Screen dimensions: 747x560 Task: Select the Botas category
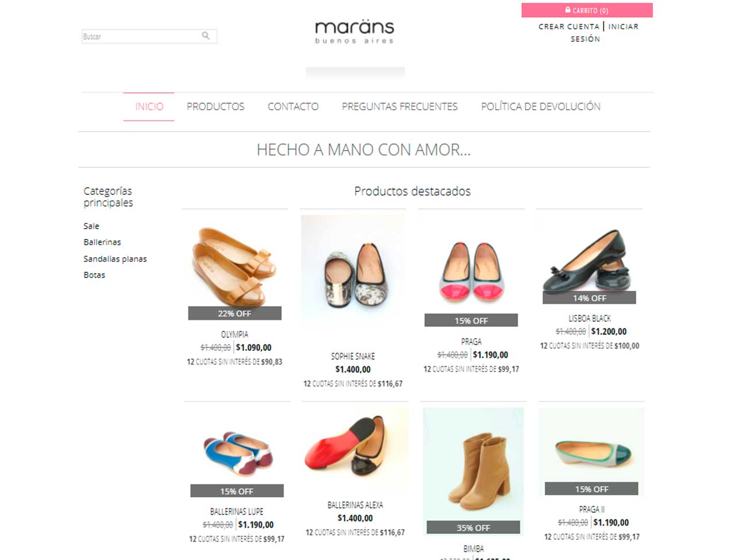click(94, 275)
